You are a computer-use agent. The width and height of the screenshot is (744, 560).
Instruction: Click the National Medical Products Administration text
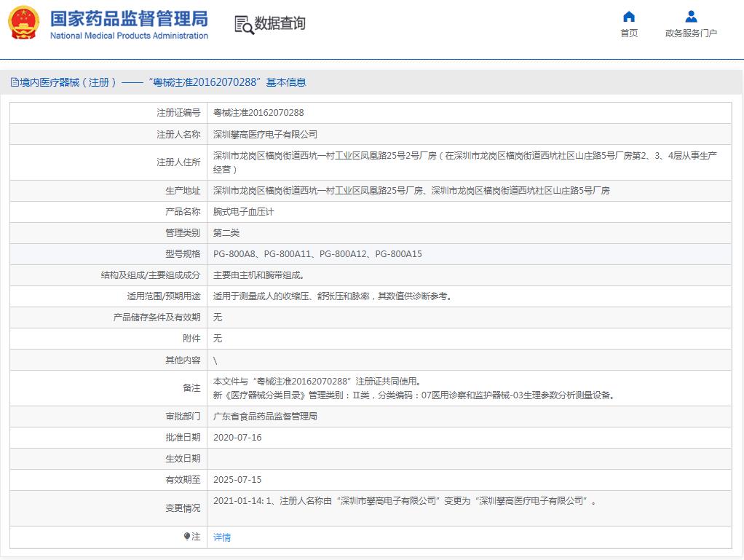tap(129, 36)
